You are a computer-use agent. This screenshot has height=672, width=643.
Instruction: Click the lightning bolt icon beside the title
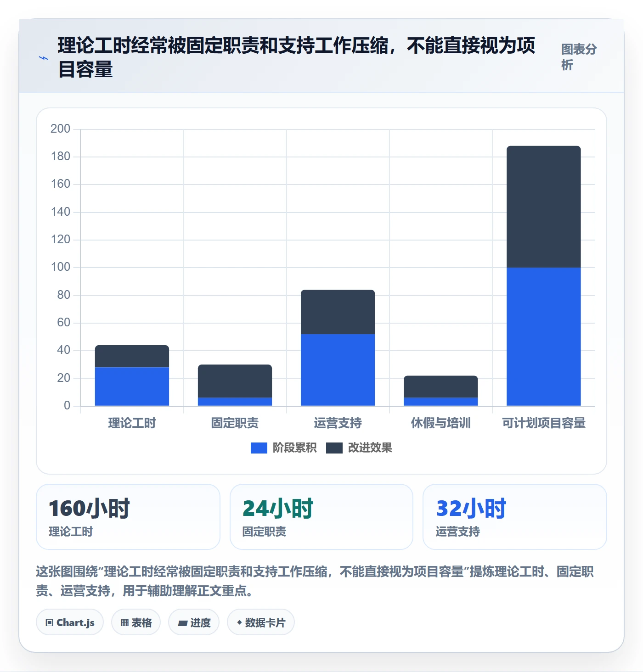click(x=44, y=58)
